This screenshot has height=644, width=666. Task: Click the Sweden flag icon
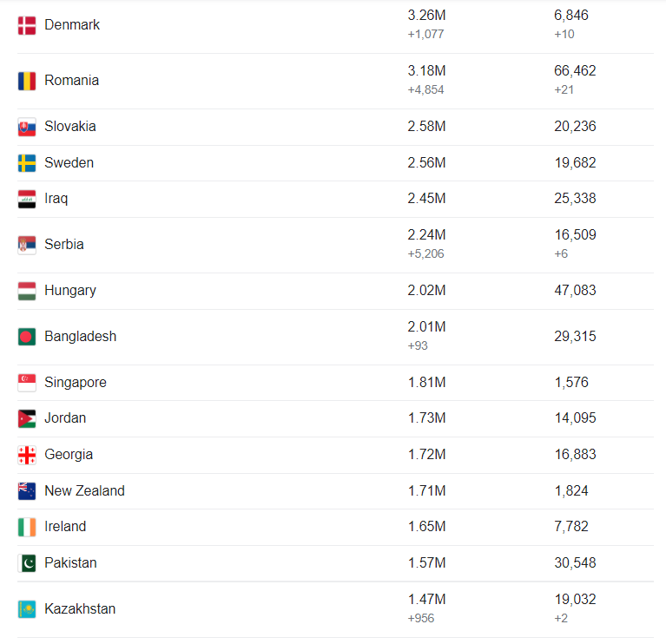(x=27, y=163)
